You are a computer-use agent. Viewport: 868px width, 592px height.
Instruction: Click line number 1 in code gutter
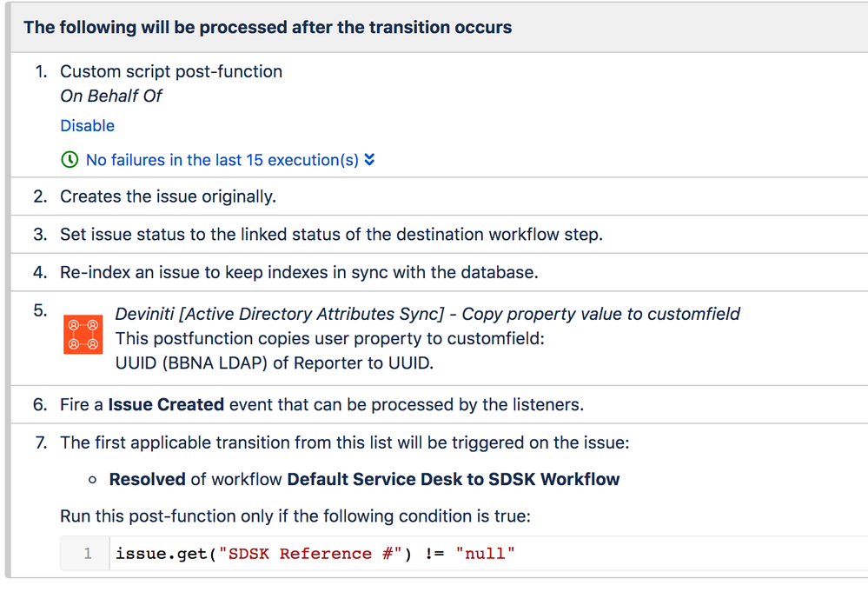88,553
